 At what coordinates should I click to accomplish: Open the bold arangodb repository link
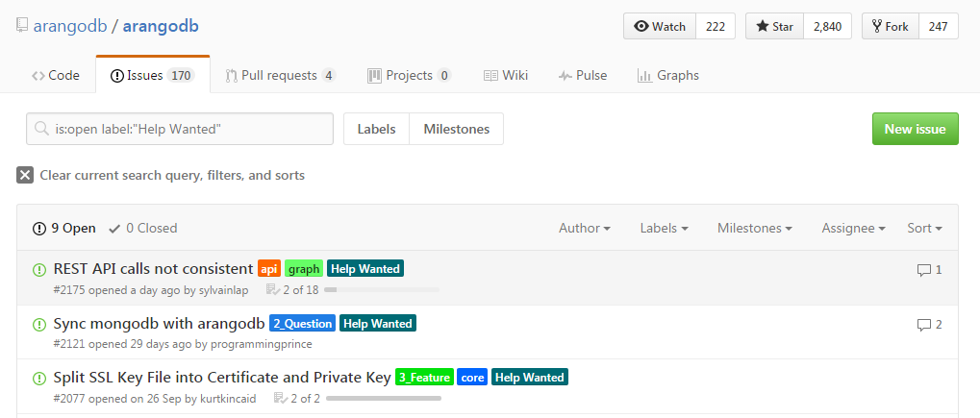[161, 26]
